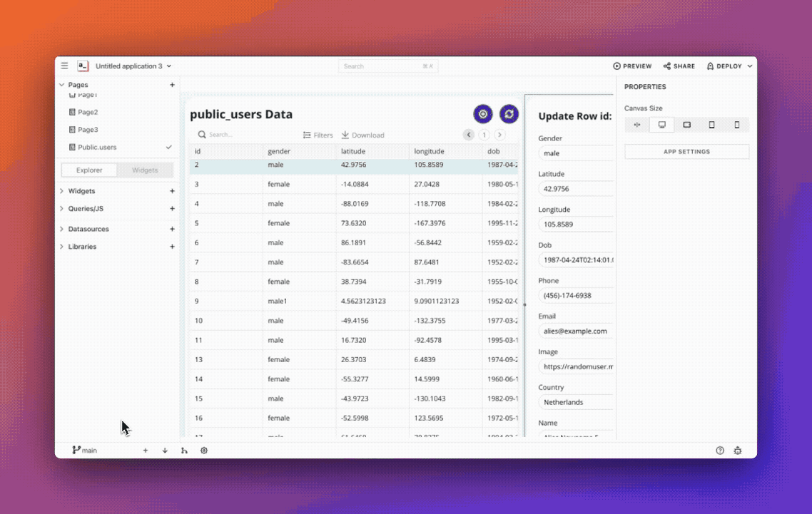The height and width of the screenshot is (514, 812).
Task: Select the mobile canvas size option
Action: coord(737,125)
